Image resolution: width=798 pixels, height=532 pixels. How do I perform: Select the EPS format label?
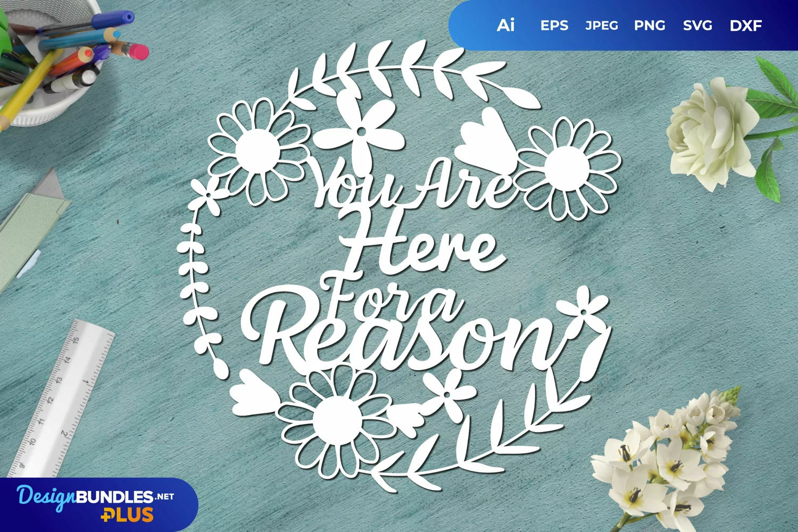point(554,26)
